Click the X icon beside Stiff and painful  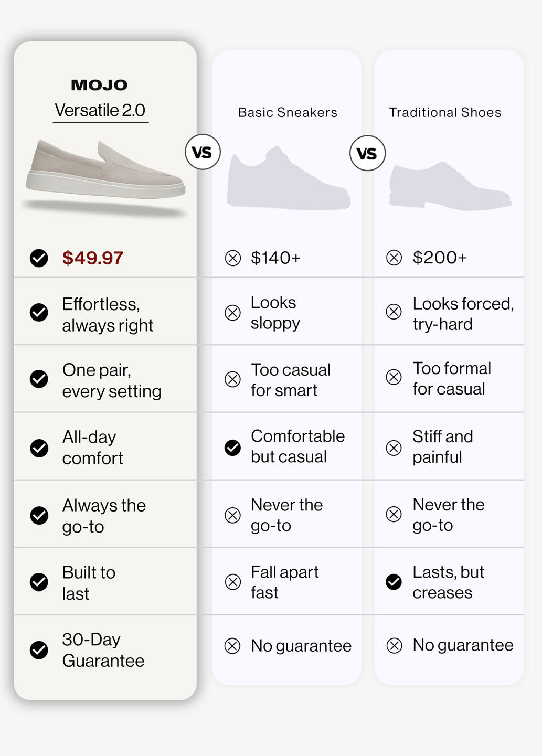point(394,448)
